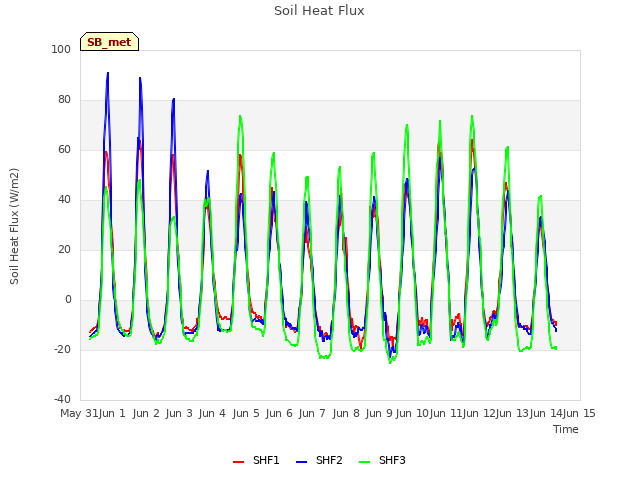Click the May 31 x-axis tick label

click(79, 413)
